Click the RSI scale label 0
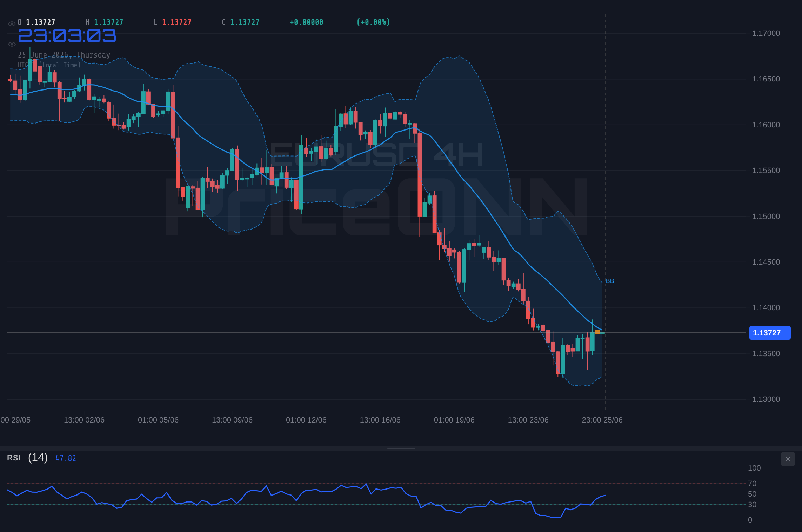 750,520
